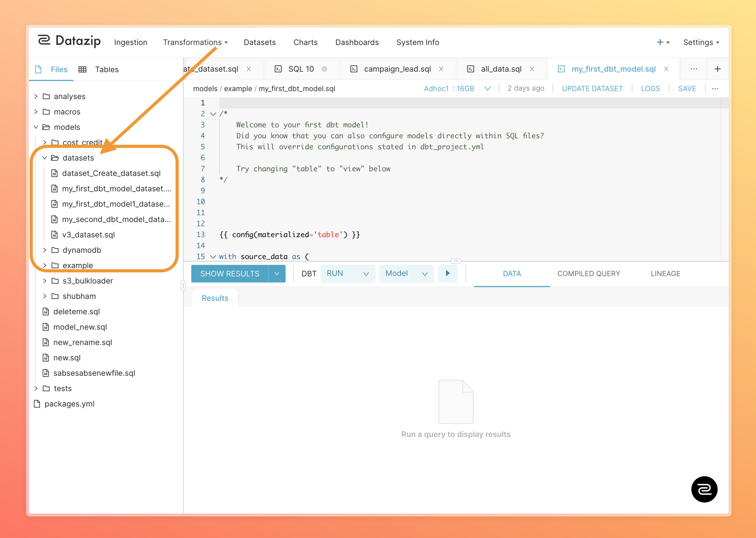Collapse the models folder
756x538 pixels.
click(x=36, y=127)
